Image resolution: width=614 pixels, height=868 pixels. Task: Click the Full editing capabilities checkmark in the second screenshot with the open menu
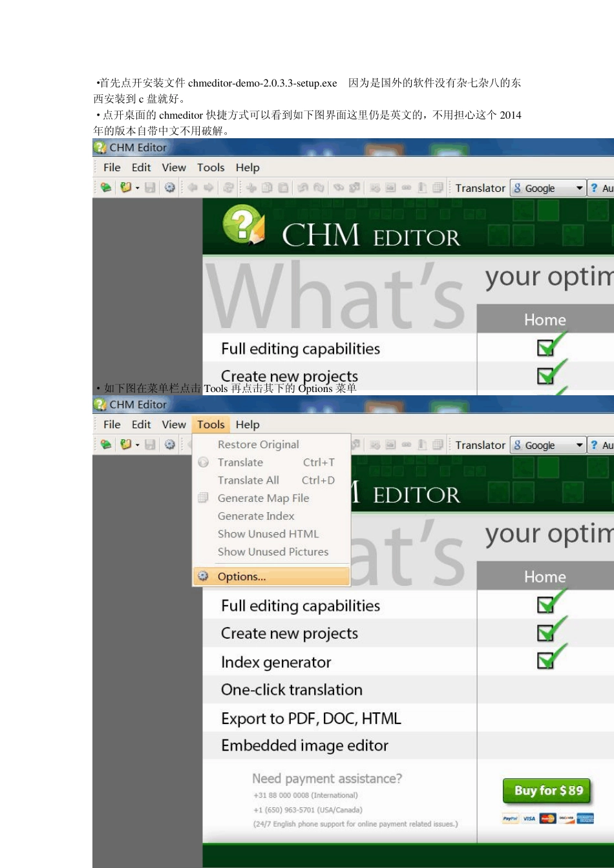[551, 601]
